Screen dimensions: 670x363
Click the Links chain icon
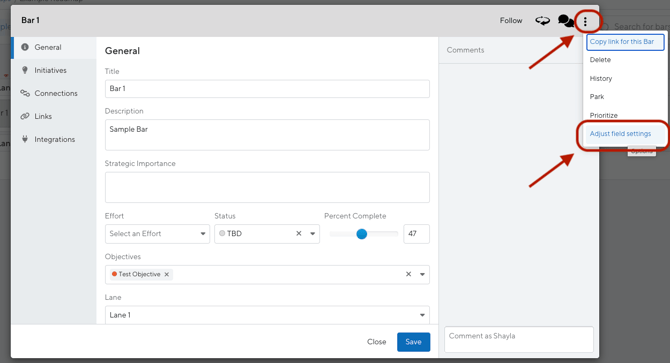(x=25, y=116)
